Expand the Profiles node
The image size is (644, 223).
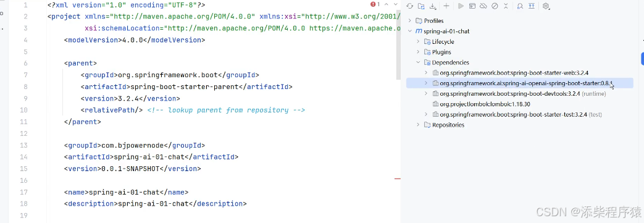tap(410, 20)
